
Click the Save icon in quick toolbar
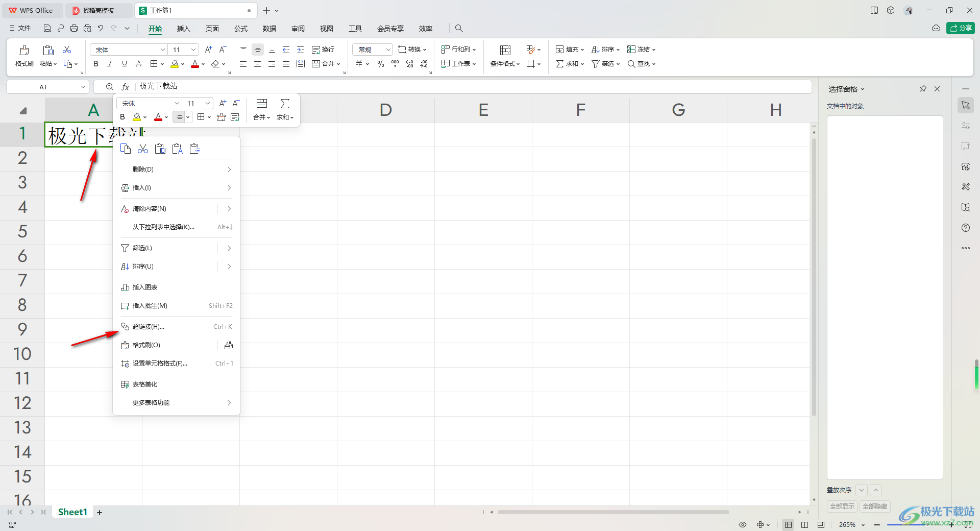(x=47, y=28)
